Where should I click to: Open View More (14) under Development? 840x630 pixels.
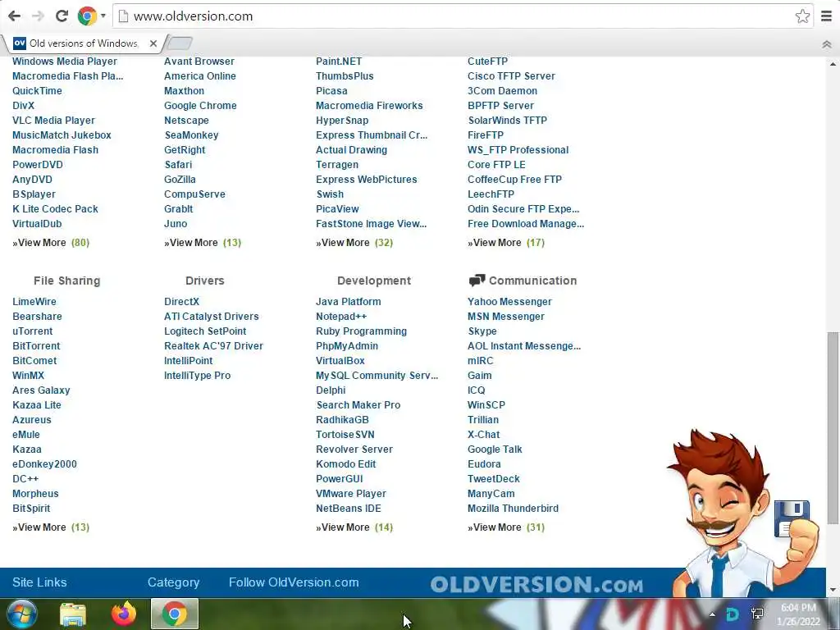coord(354,527)
